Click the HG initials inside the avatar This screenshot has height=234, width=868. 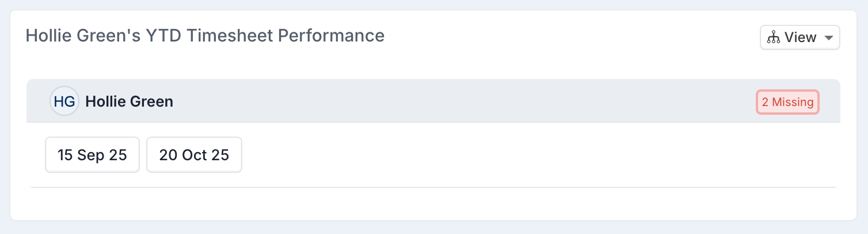[64, 102]
